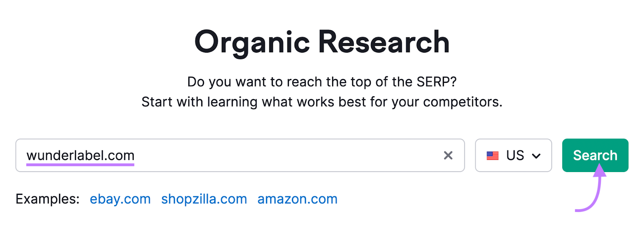Image resolution: width=644 pixels, height=238 pixels.
Task: Click the Examples label row
Action: point(47,199)
